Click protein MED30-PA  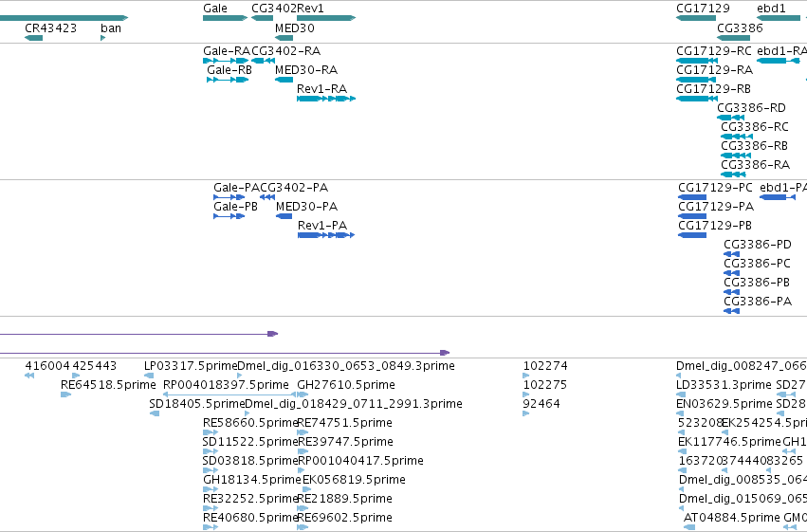[284, 216]
